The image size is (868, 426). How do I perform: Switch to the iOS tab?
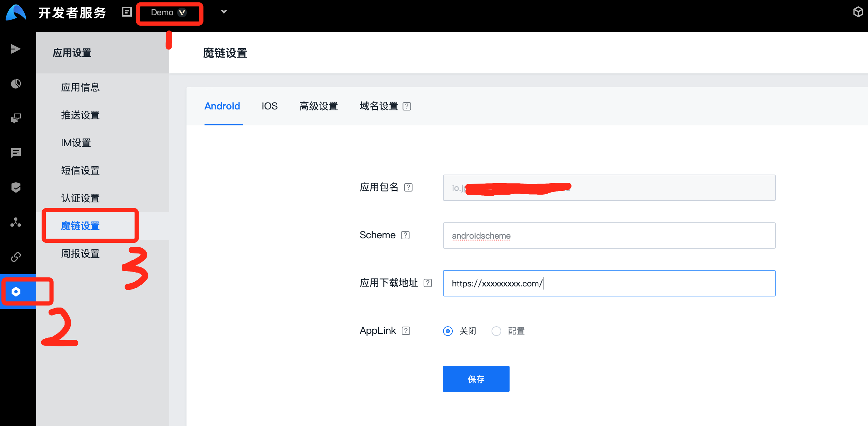pyautogui.click(x=269, y=106)
